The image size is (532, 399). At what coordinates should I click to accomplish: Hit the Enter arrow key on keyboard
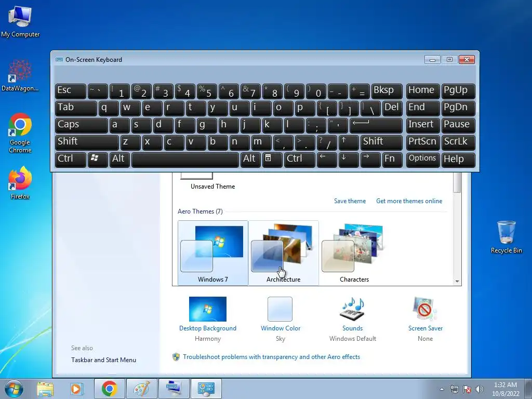tap(376, 125)
